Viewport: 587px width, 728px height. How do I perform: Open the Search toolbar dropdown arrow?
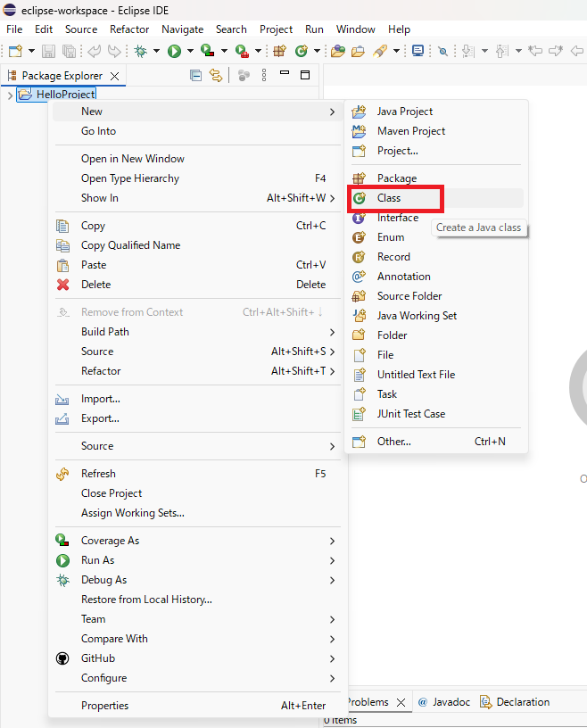pos(396,51)
